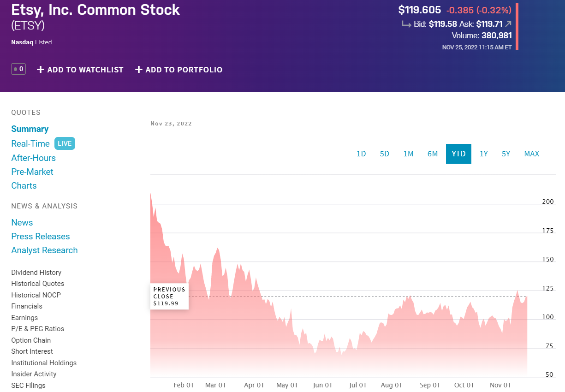This screenshot has height=392, width=565.
Task: Open the News link
Action: point(22,222)
